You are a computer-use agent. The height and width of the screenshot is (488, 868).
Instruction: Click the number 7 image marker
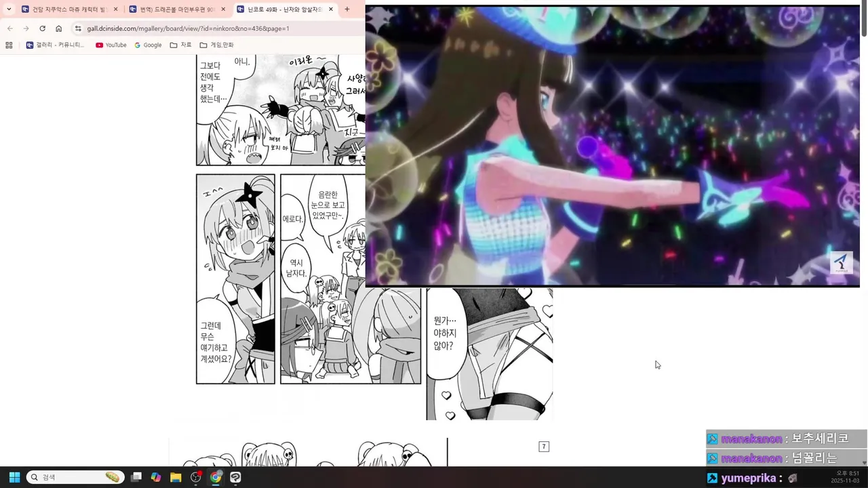[x=544, y=446]
